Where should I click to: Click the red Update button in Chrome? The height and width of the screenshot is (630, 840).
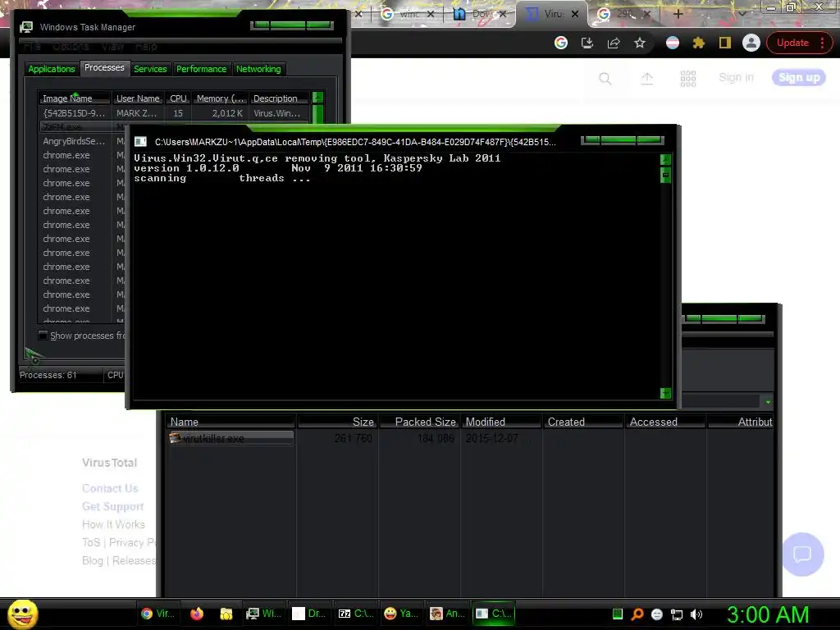(793, 43)
